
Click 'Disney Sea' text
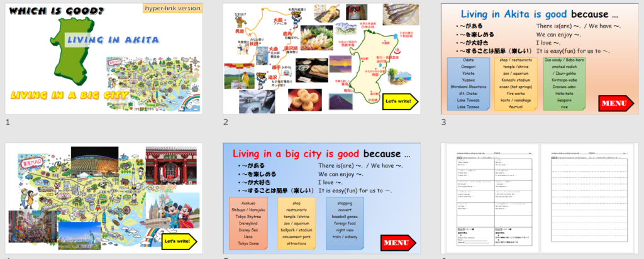click(x=248, y=230)
